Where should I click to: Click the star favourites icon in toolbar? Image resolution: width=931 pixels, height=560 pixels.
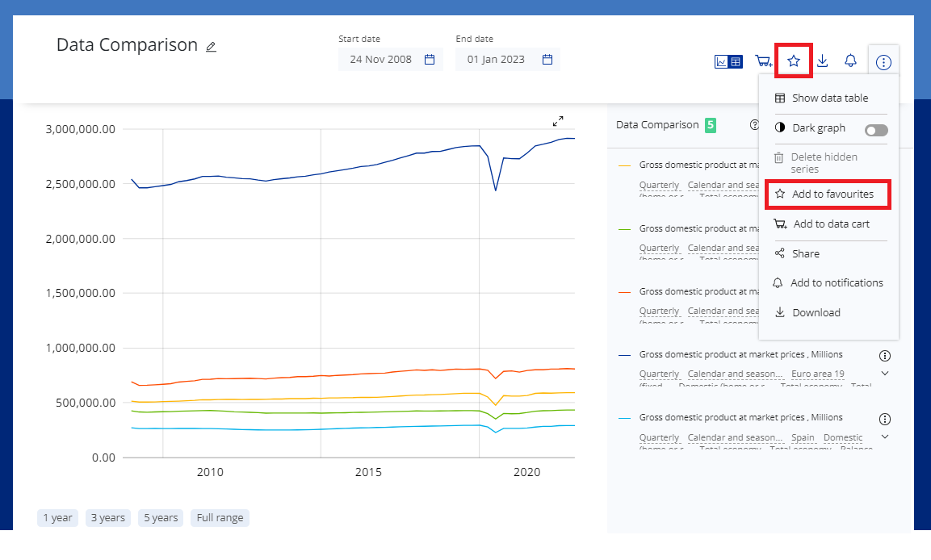point(794,61)
